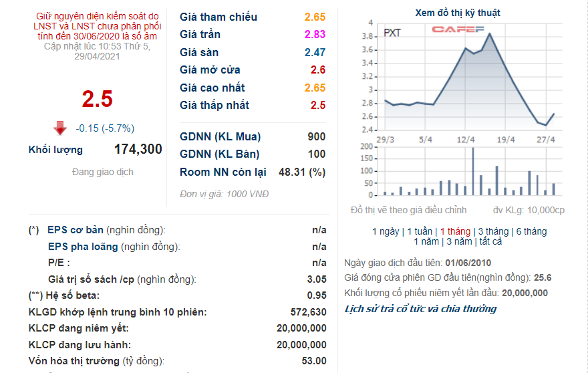Click the 'Đơn vị giá: 1000 VNĐ' note
Image resolution: width=588 pixels, height=373 pixels.
pyautogui.click(x=225, y=195)
